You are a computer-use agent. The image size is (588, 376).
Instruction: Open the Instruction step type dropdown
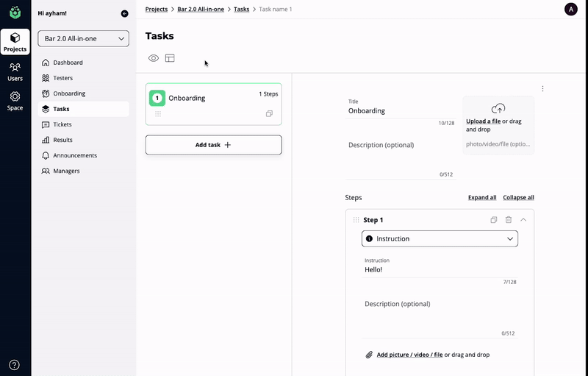[440, 238]
